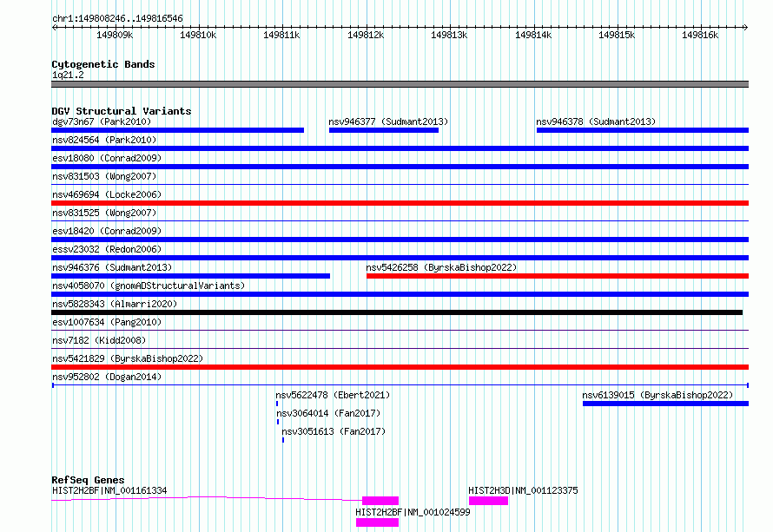Click the 149812k position on the ruler
The width and height of the screenshot is (773, 532).
point(366,36)
